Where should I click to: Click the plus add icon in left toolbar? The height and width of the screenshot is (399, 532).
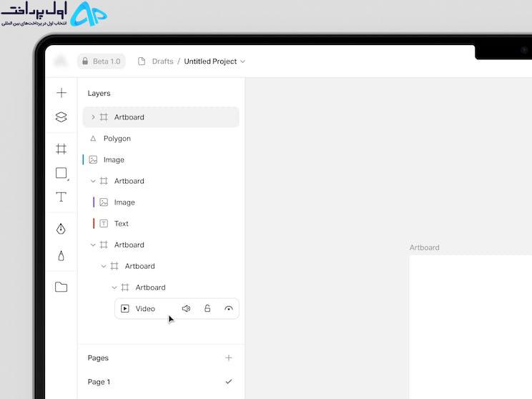61,93
